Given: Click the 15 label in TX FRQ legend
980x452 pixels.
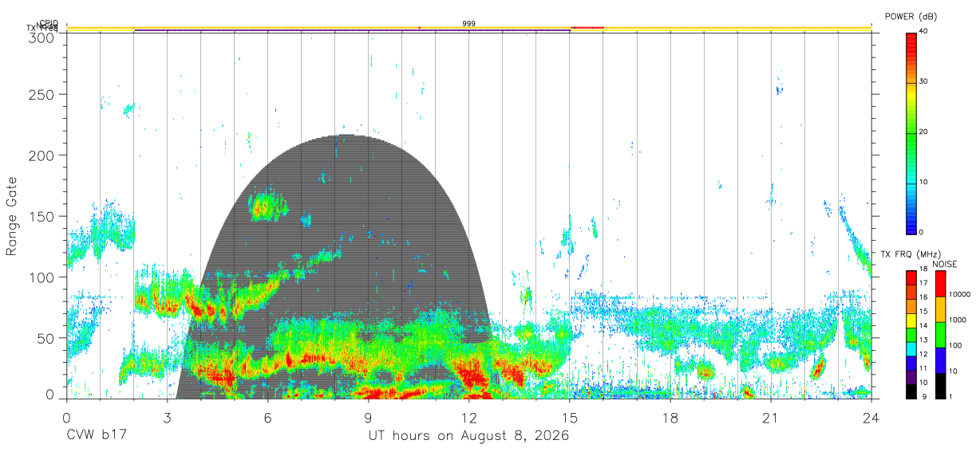Looking at the screenshot, I should [x=924, y=312].
